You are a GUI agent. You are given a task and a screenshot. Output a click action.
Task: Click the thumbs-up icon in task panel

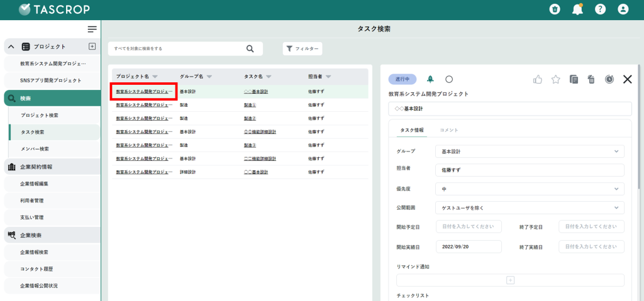538,79
